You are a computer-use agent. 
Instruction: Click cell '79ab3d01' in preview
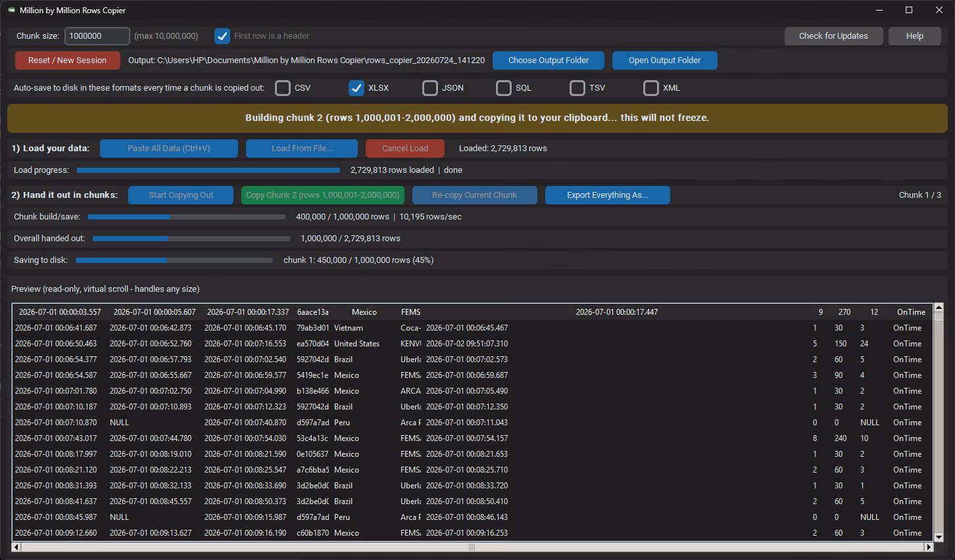[313, 328]
